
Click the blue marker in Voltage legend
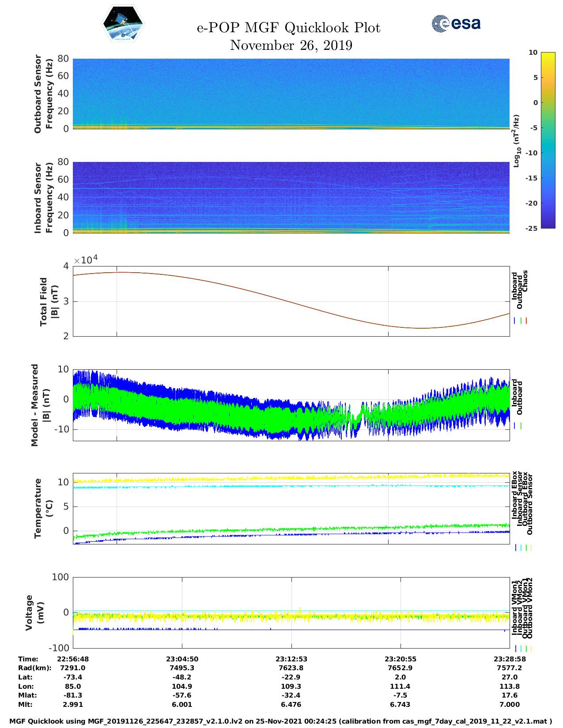pyautogui.click(x=516, y=649)
